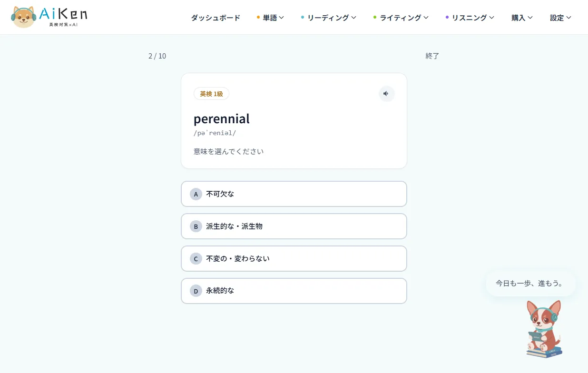This screenshot has width=588, height=373.
Task: Click the 英検 1級 level badge
Action: (x=211, y=94)
